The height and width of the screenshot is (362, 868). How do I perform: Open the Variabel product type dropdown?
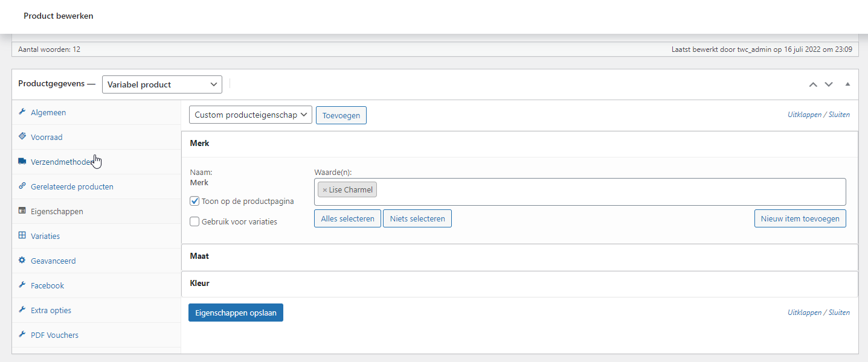[x=162, y=84]
